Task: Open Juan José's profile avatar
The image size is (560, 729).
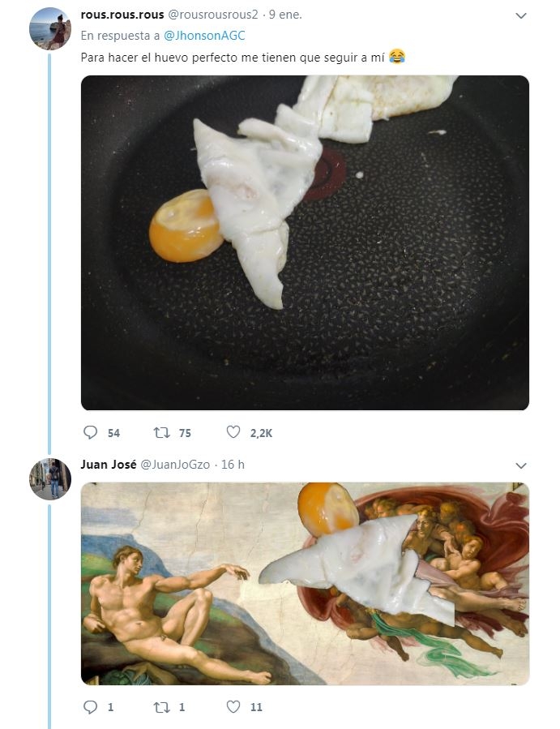Action: click(49, 478)
